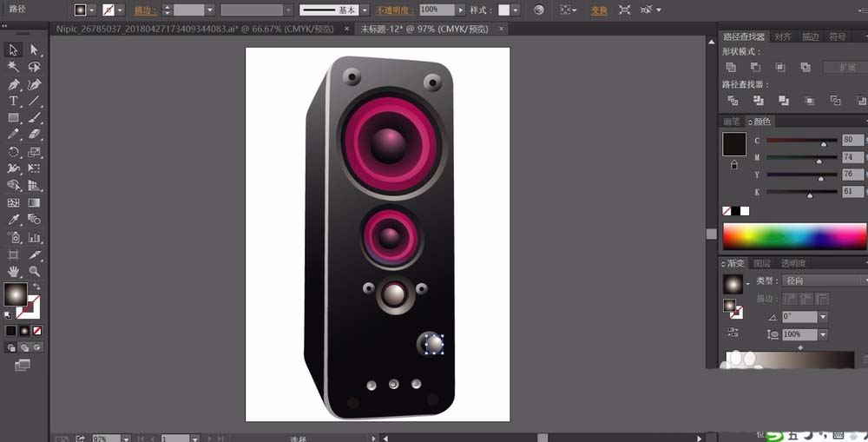Open the fill color dropdown in control bar

coord(92,10)
